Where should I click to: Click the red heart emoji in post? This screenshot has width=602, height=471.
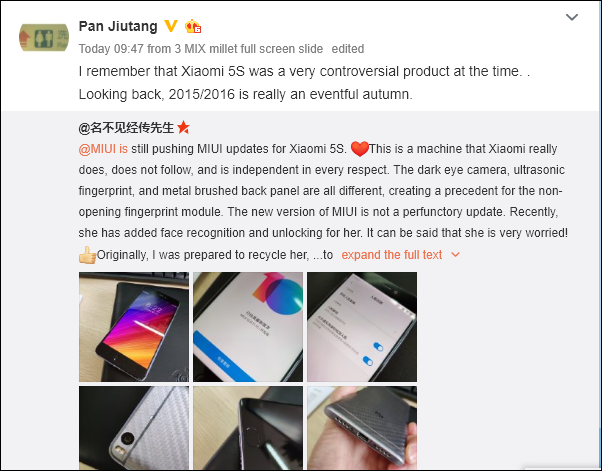pos(359,149)
